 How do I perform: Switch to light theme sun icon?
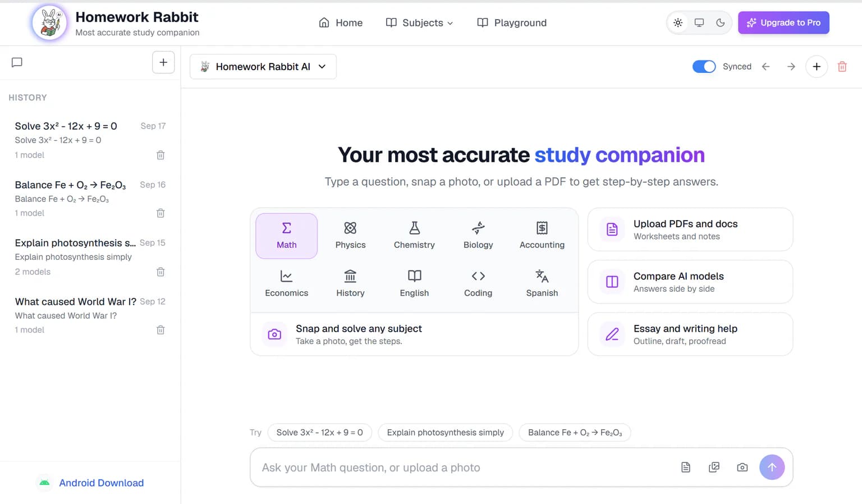tap(678, 23)
